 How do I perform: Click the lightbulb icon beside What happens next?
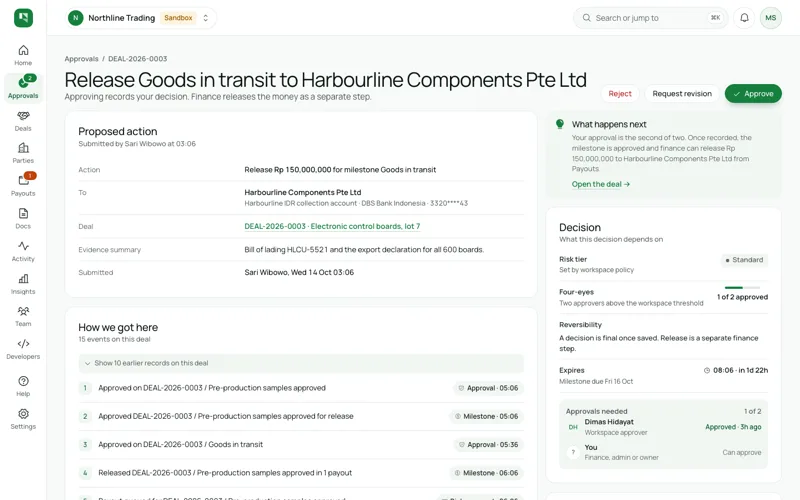560,123
